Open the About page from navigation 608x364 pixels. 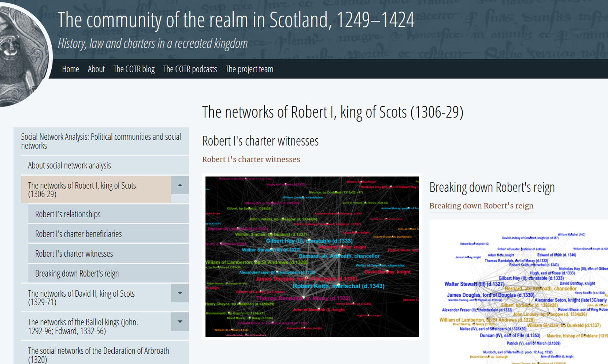click(x=96, y=69)
